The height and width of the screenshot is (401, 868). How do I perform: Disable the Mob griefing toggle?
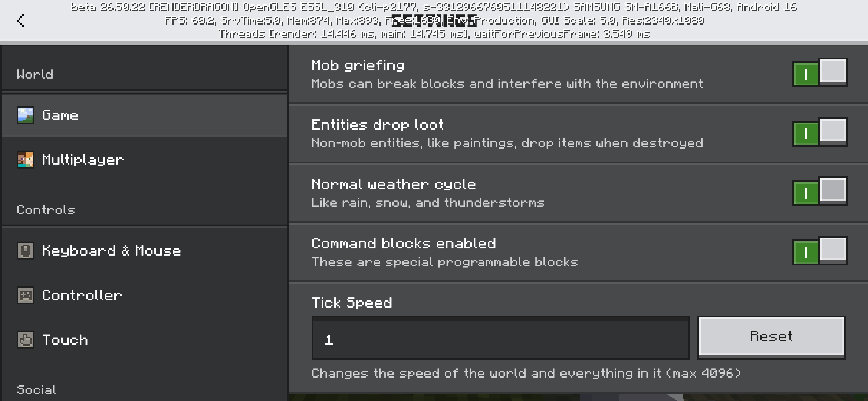click(x=819, y=73)
